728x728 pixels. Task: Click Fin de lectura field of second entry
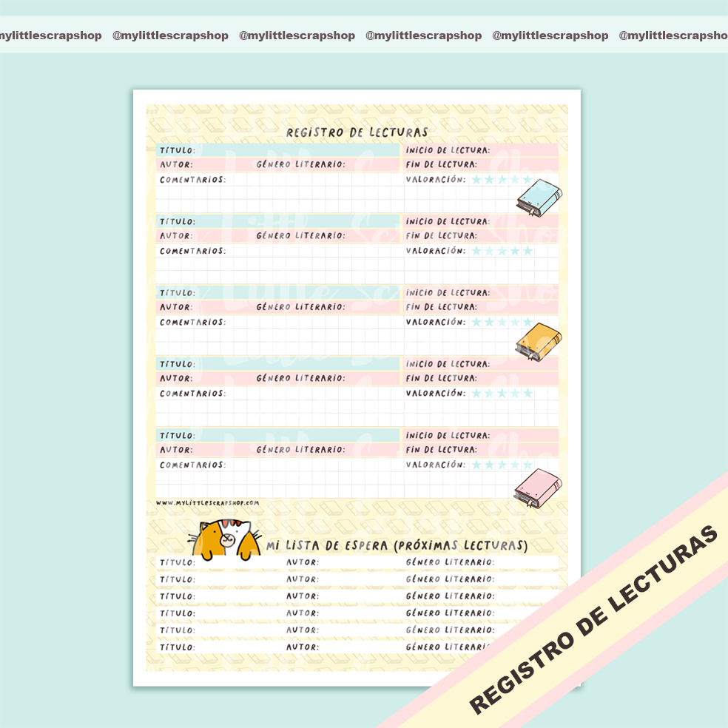pyautogui.click(x=481, y=236)
